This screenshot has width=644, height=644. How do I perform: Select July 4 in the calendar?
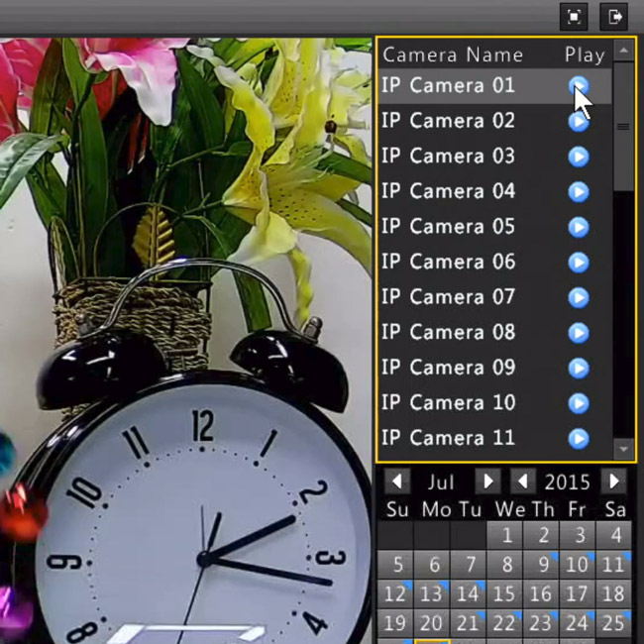pyautogui.click(x=613, y=535)
